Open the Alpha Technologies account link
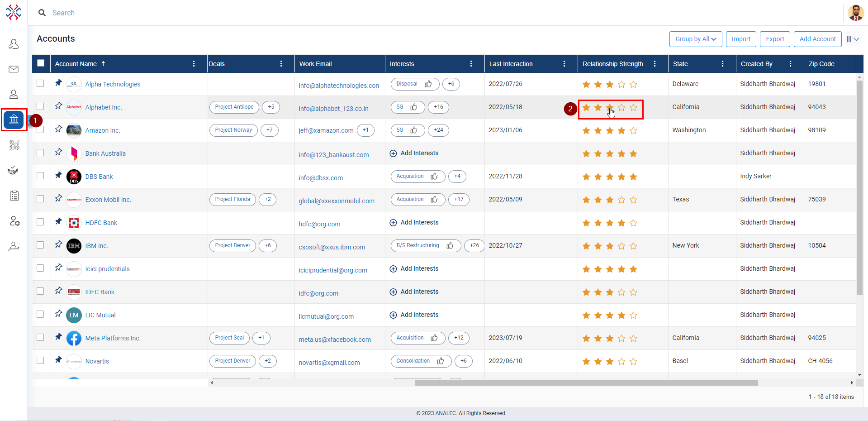This screenshot has width=868, height=421. pos(113,84)
